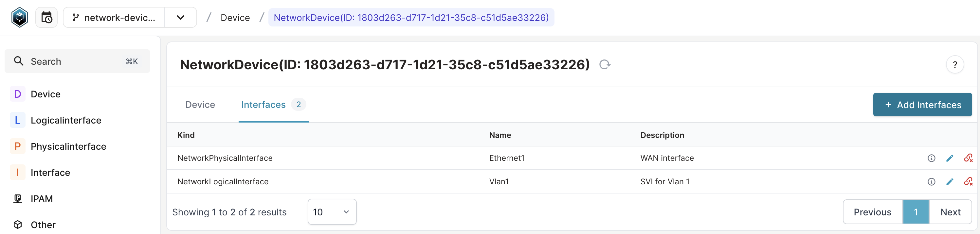Click the Infrahub hexagon logo
The height and width of the screenshot is (234, 980).
pos(19,17)
